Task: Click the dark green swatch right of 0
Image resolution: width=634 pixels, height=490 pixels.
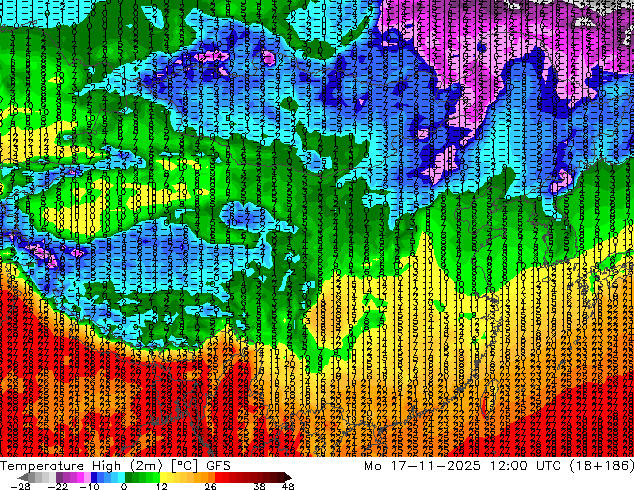Action: tap(129, 477)
